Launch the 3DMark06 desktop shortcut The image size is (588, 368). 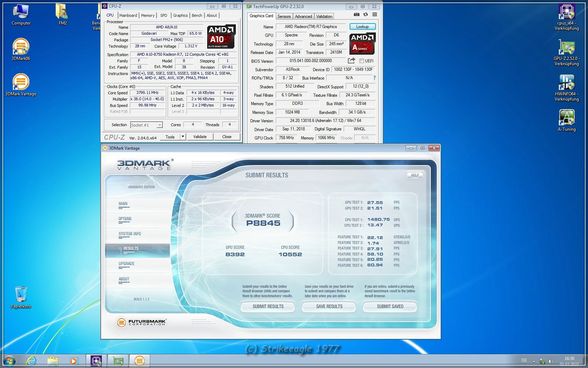21,50
